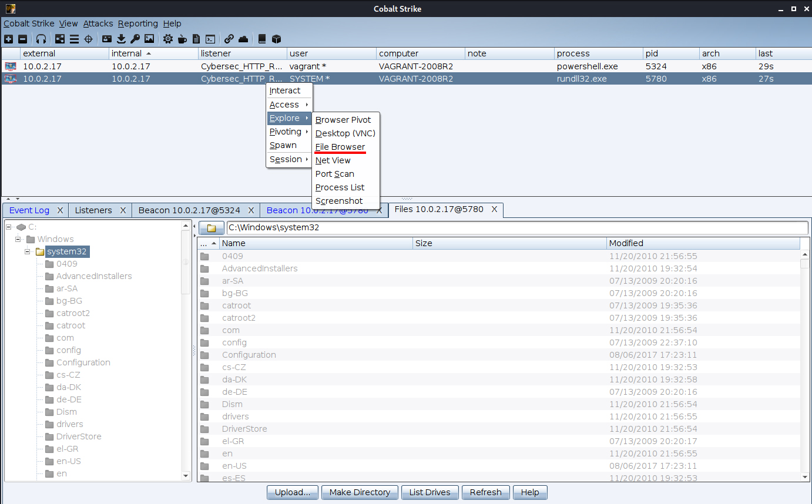812x504 pixels.
Task: Open the cloud web server management icon
Action: (x=243, y=39)
